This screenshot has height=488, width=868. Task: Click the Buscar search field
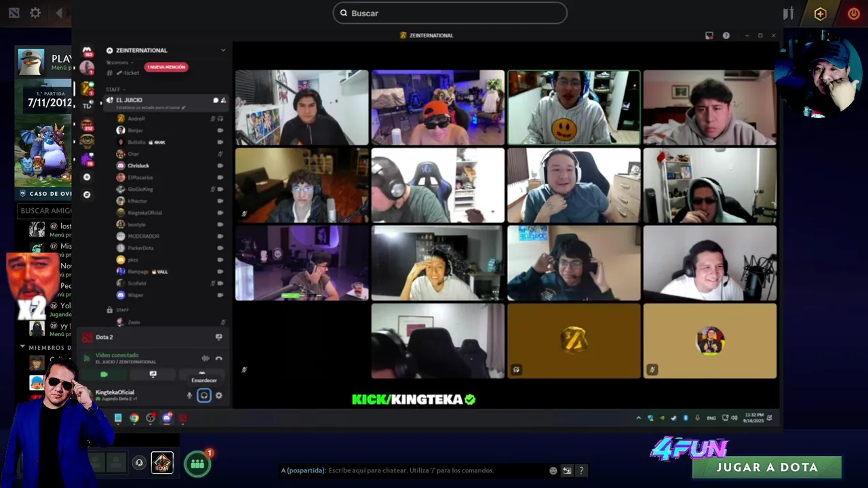pos(450,13)
